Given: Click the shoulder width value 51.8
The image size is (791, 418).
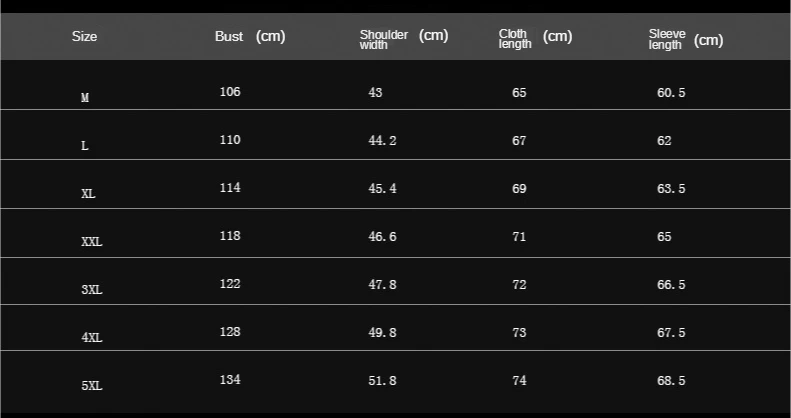Looking at the screenshot, I should pyautogui.click(x=383, y=381).
